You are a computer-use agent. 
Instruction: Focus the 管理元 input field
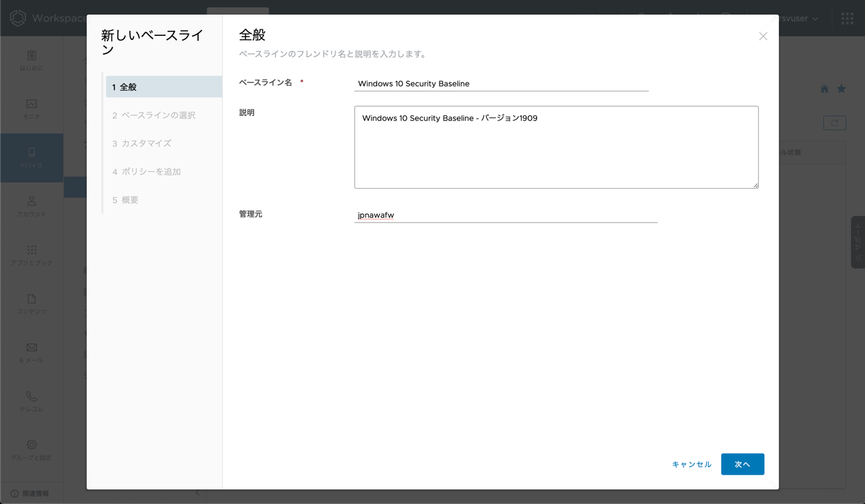[506, 215]
